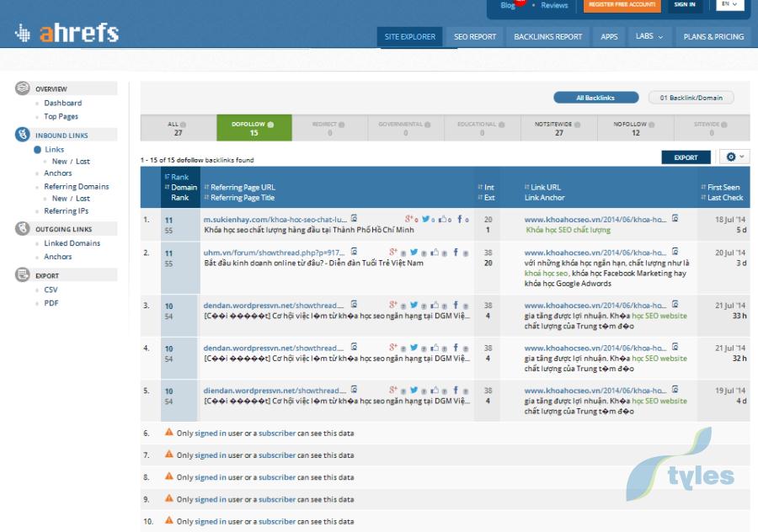This screenshot has width=758, height=532.
Task: Click 'subscriber' link in row 8
Action: 277,477
